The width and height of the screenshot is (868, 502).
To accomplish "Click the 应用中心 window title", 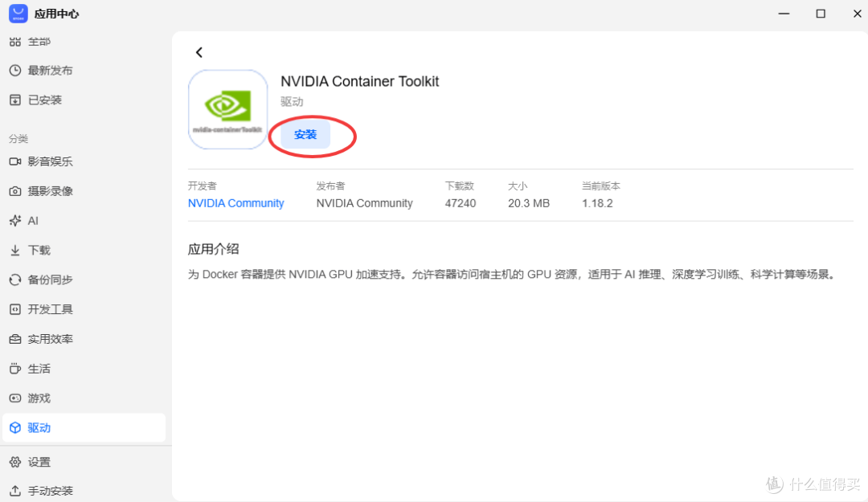I will [56, 14].
